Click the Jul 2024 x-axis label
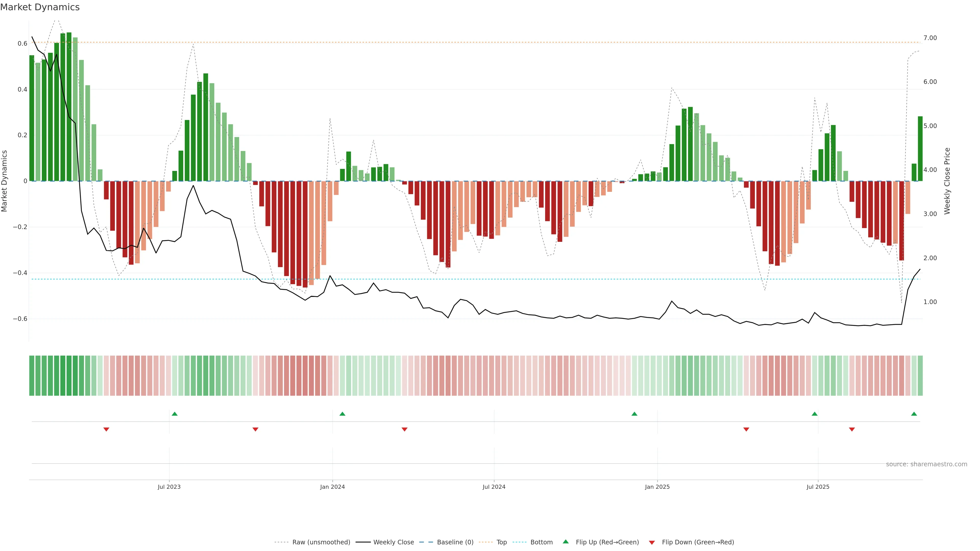 pos(494,487)
